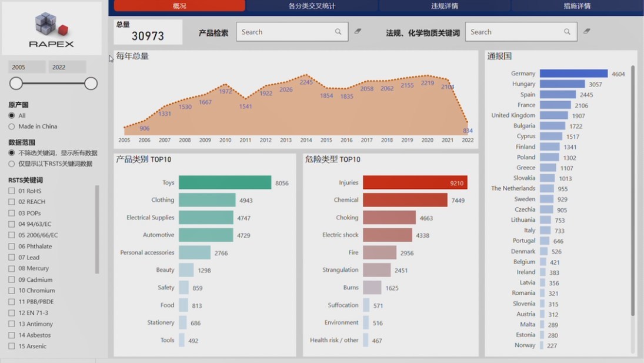The image size is (644, 363).
Task: Click the Injuries bar in risk types
Action: point(415,183)
